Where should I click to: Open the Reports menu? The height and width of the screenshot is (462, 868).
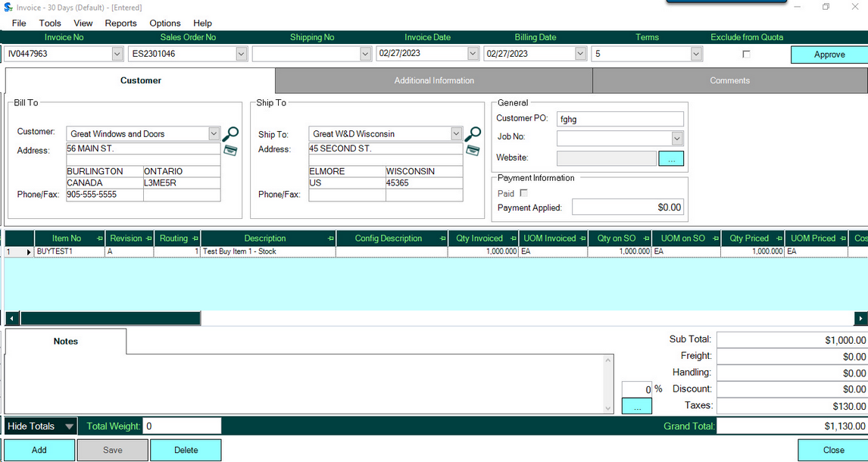coord(120,23)
